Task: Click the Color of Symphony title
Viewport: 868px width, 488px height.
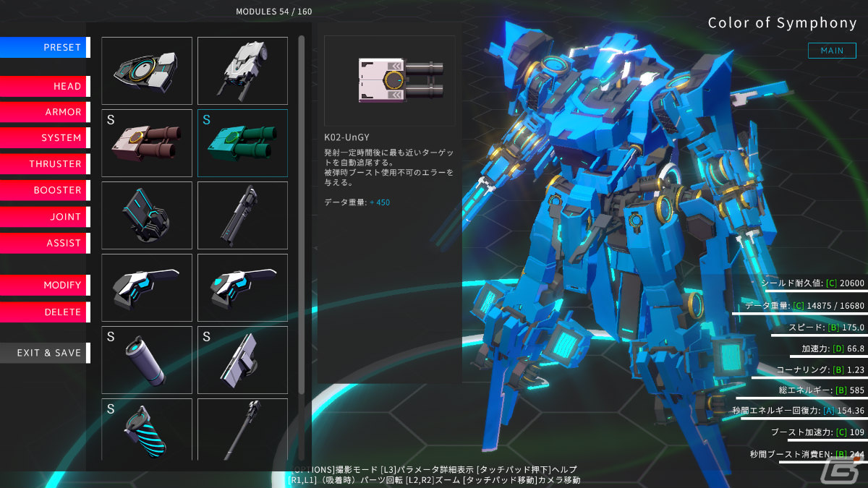Action: (783, 23)
